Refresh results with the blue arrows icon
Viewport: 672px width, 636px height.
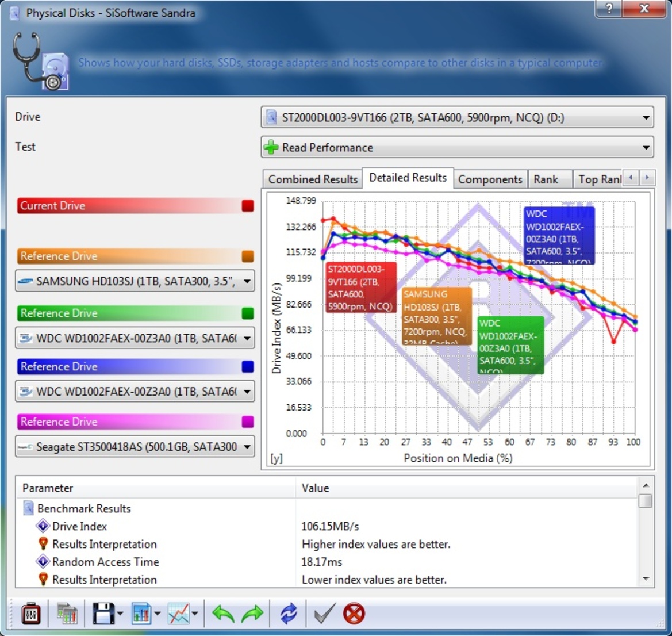point(289,614)
